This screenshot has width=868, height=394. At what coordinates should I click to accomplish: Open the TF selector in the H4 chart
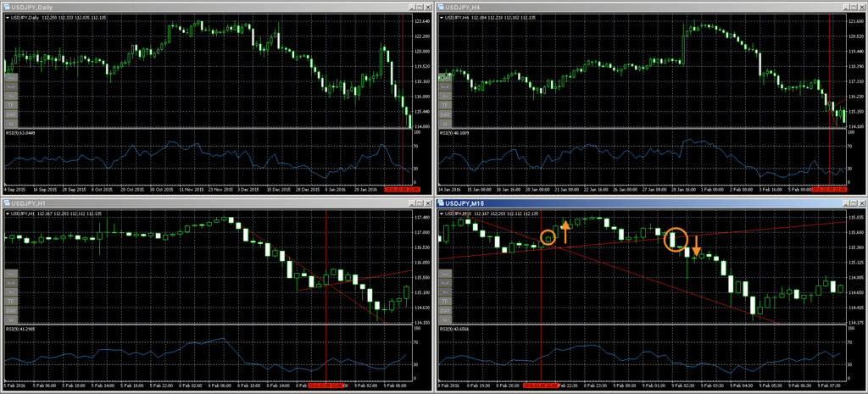point(445,105)
